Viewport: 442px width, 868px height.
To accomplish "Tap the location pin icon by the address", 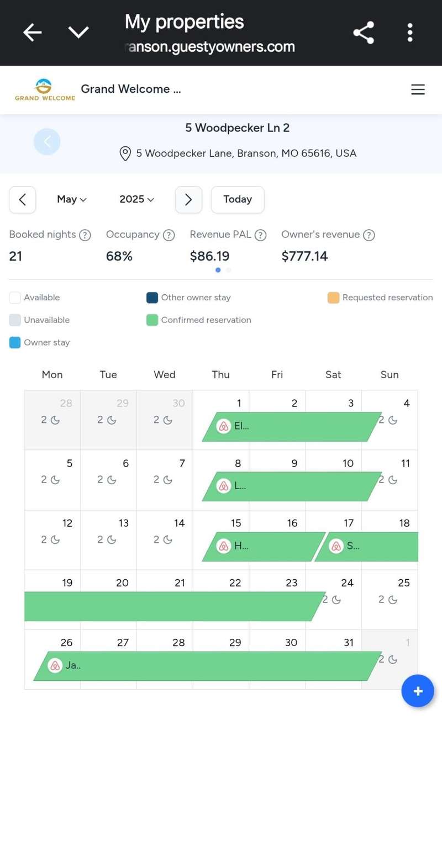I will [x=125, y=154].
